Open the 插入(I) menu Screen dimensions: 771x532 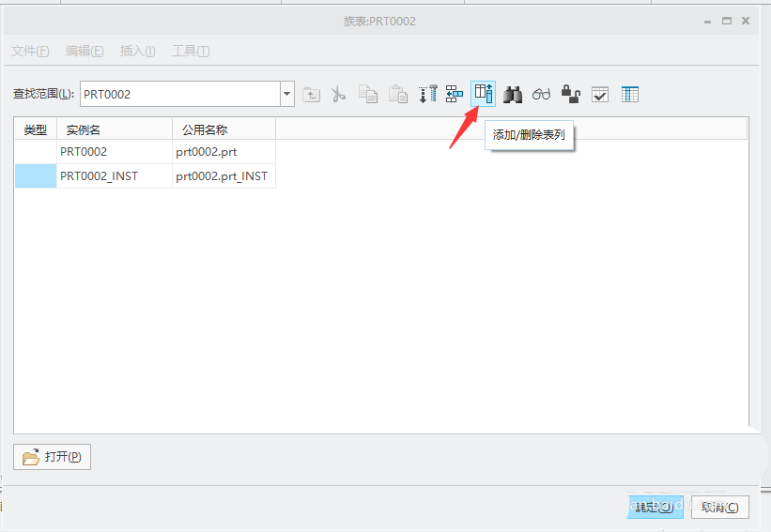coord(137,51)
